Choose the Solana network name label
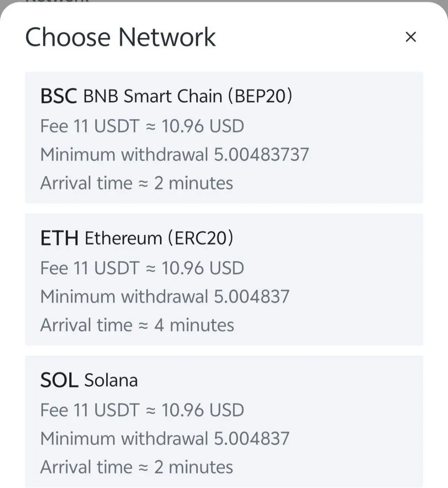 111,380
